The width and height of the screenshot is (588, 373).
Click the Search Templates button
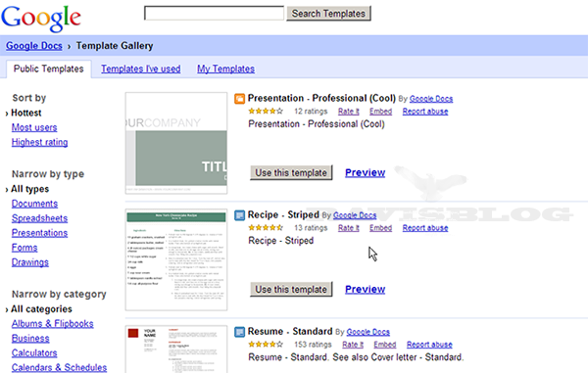[x=328, y=14]
